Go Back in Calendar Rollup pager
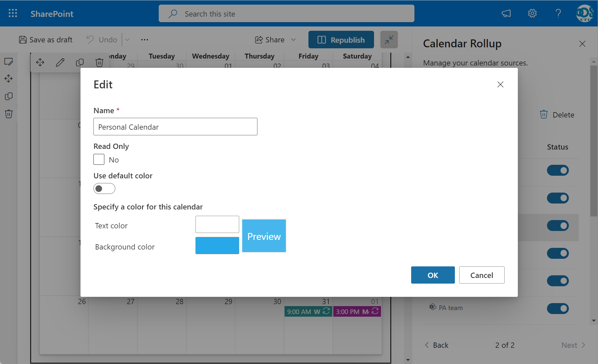This screenshot has height=364, width=598. click(x=437, y=345)
